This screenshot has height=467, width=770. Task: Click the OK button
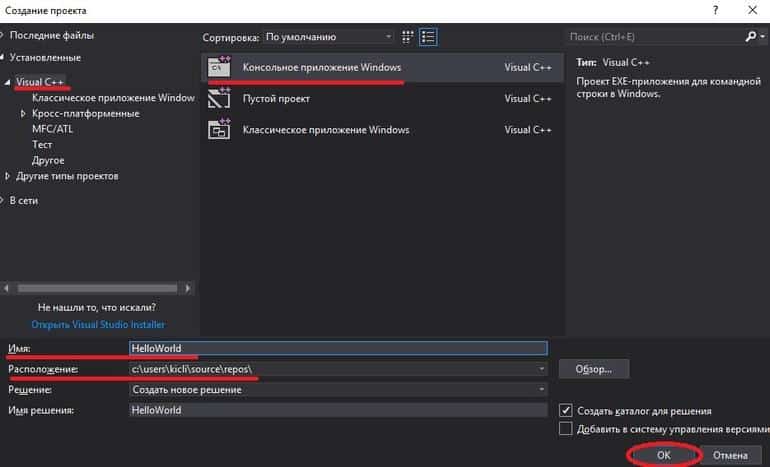click(664, 455)
